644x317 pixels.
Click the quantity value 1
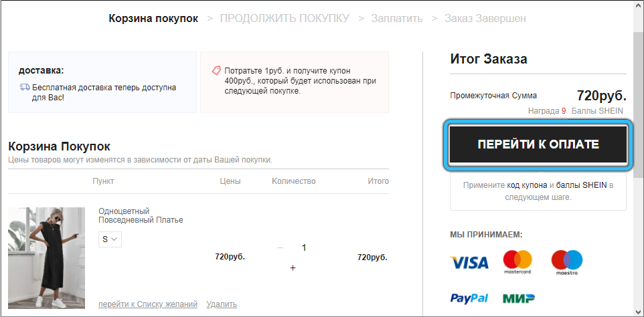click(x=304, y=247)
